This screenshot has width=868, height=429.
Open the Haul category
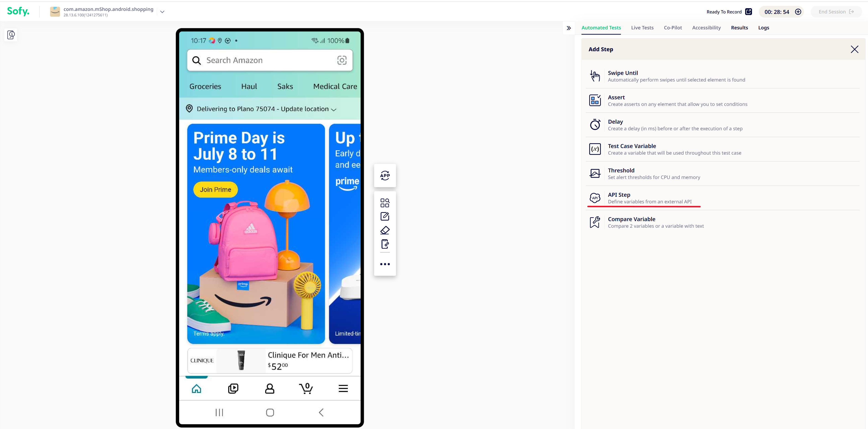pos(249,87)
